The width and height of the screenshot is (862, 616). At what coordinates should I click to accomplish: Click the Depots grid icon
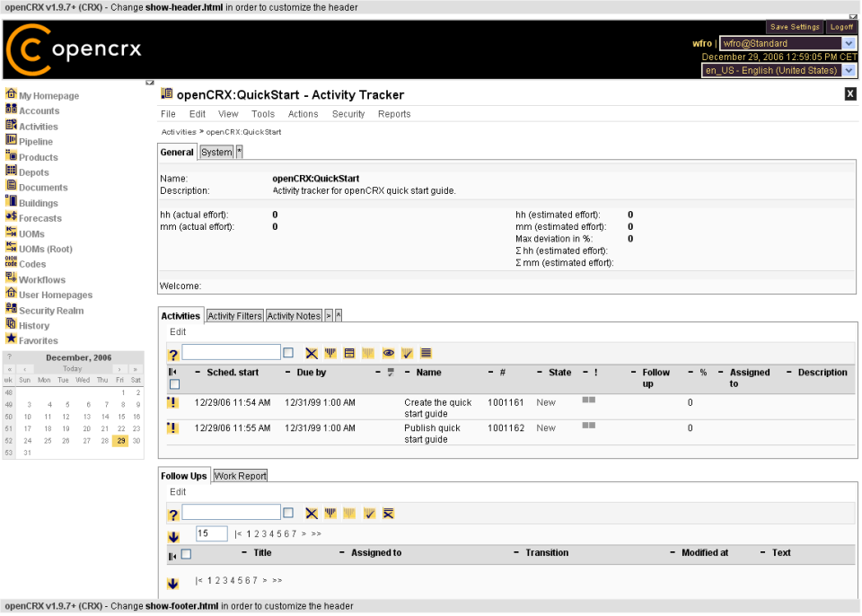[x=11, y=171]
